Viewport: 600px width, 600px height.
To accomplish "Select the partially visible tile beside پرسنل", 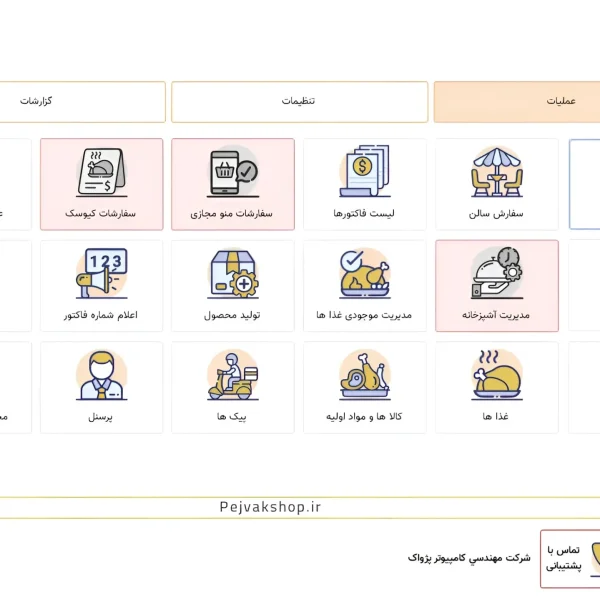I will pyautogui.click(x=15, y=387).
